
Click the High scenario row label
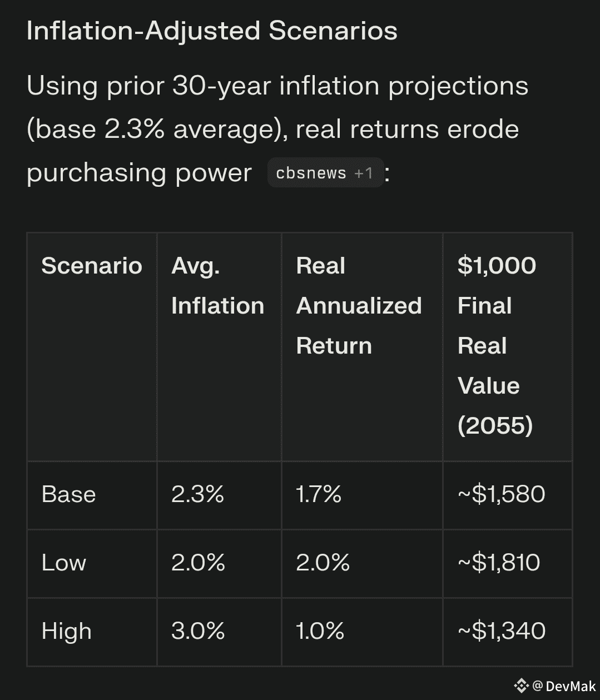[66, 632]
